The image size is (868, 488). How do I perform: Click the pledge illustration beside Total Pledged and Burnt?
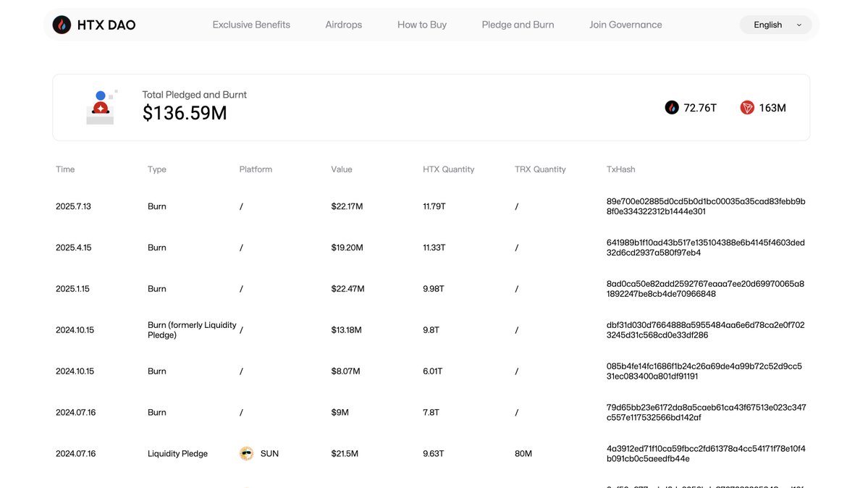(x=101, y=107)
